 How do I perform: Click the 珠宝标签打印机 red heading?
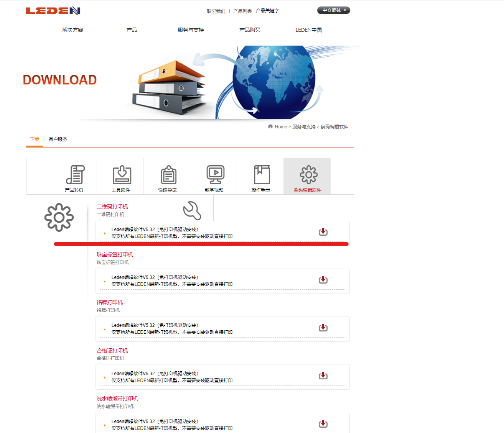(115, 254)
